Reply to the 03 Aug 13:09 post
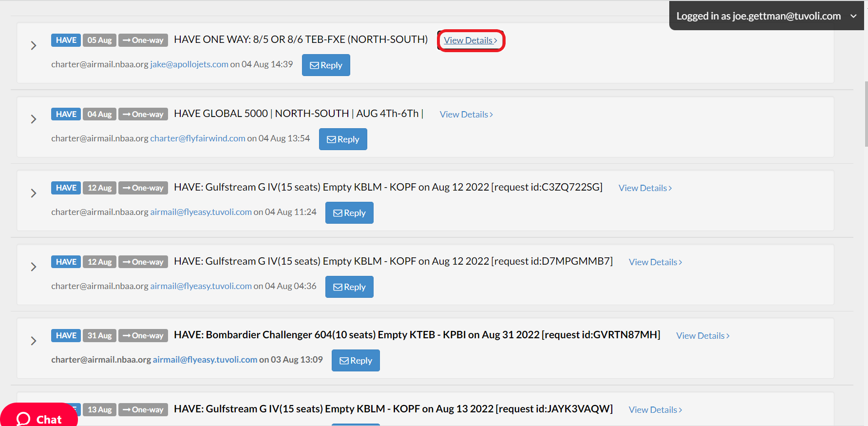 click(x=356, y=361)
